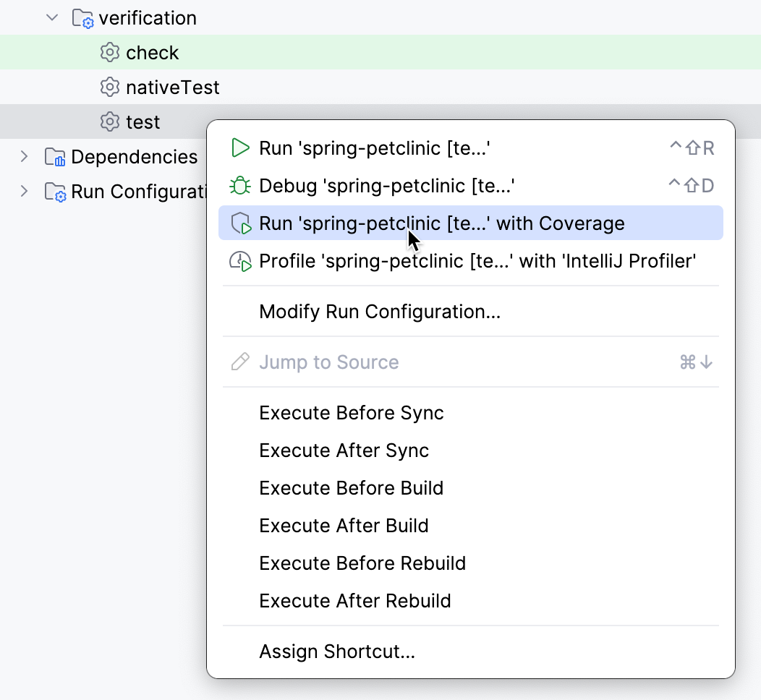Select the 'nativeTest' task in the tree
Image resolution: width=761 pixels, height=700 pixels.
[172, 87]
